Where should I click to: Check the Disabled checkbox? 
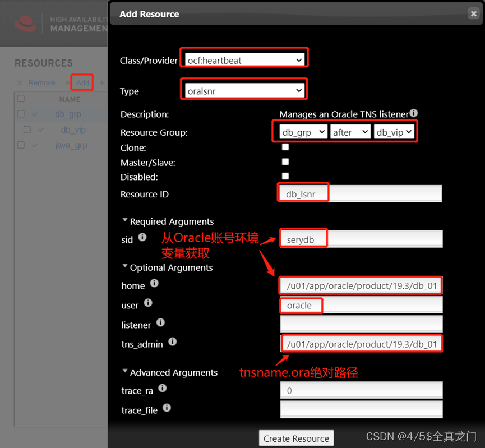285,176
